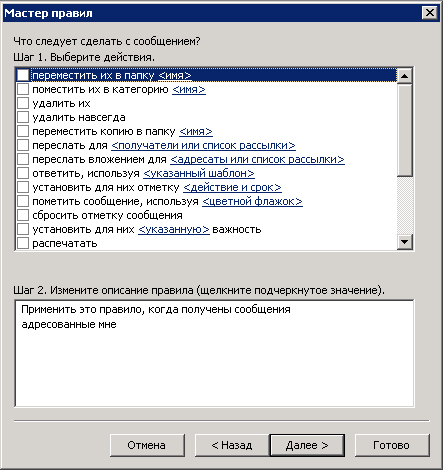Finish the wizard with Готово button
The width and height of the screenshot is (443, 470).
coord(392,445)
